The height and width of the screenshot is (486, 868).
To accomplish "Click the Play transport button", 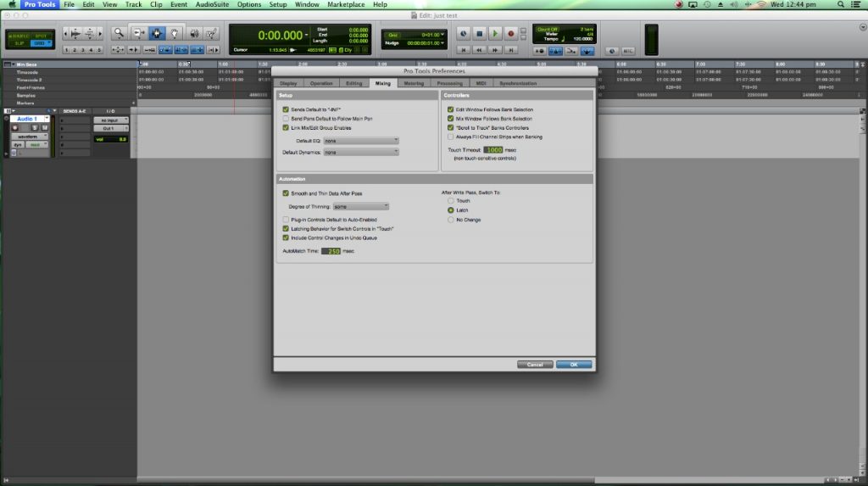I will tap(495, 34).
